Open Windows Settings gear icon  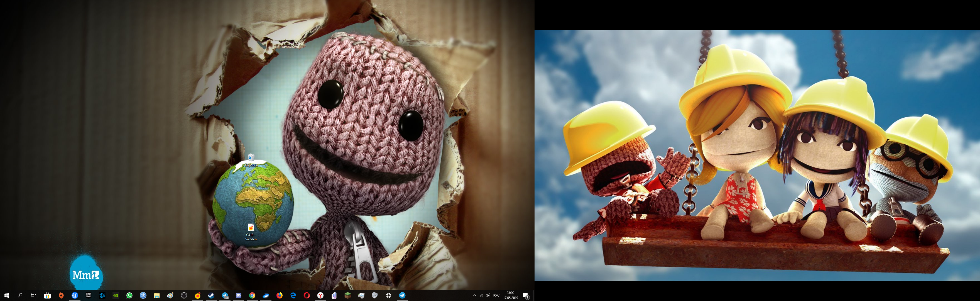tap(389, 295)
